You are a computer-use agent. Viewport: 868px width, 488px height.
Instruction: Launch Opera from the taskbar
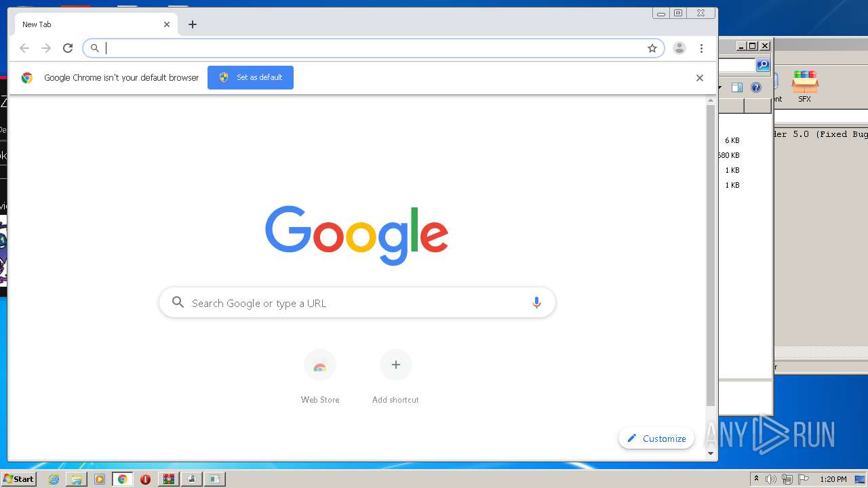click(x=145, y=479)
